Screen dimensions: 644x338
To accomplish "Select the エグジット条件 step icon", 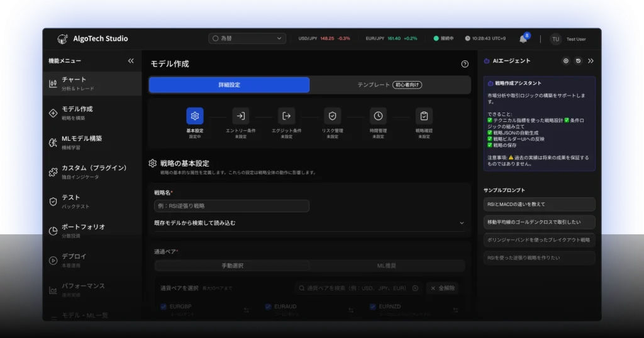I will coord(287,116).
